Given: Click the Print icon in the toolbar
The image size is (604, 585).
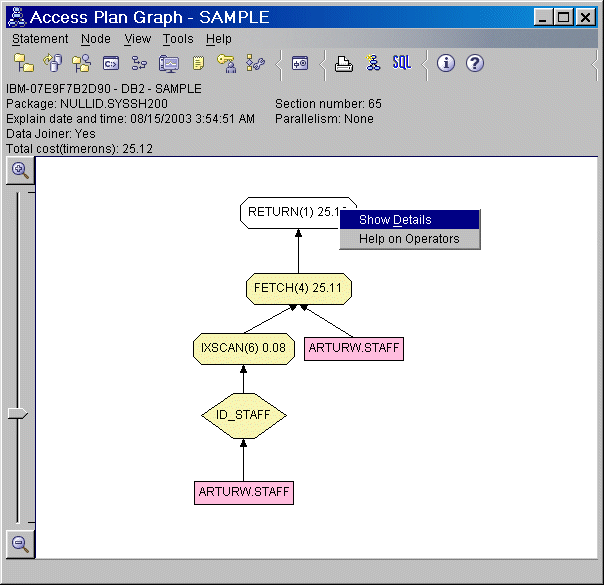Looking at the screenshot, I should pyautogui.click(x=344, y=63).
